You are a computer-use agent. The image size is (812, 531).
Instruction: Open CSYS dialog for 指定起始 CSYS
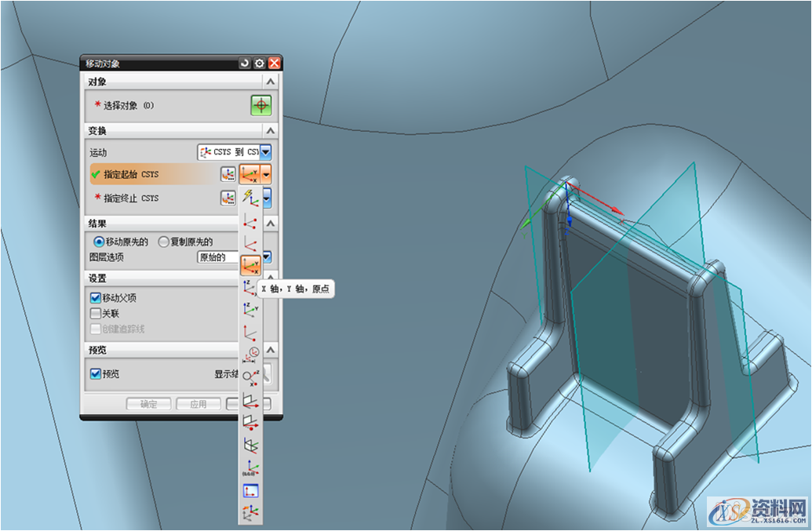tap(228, 174)
